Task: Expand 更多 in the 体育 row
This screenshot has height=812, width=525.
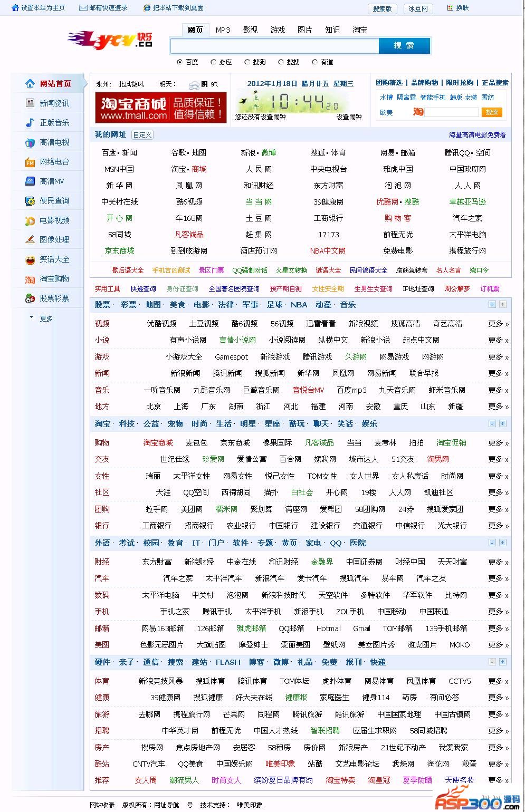Action: click(x=498, y=681)
